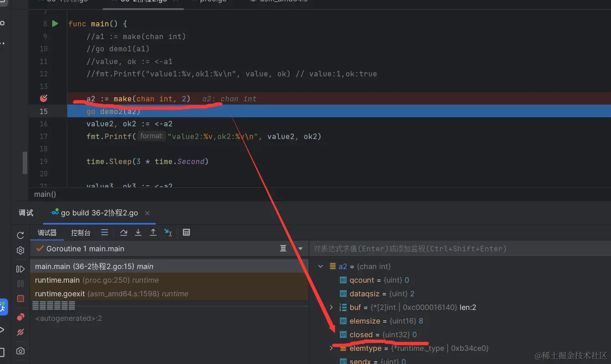The height and width of the screenshot is (364, 611).
Task: Open debugger settings gear icon
Action: [x=20, y=250]
